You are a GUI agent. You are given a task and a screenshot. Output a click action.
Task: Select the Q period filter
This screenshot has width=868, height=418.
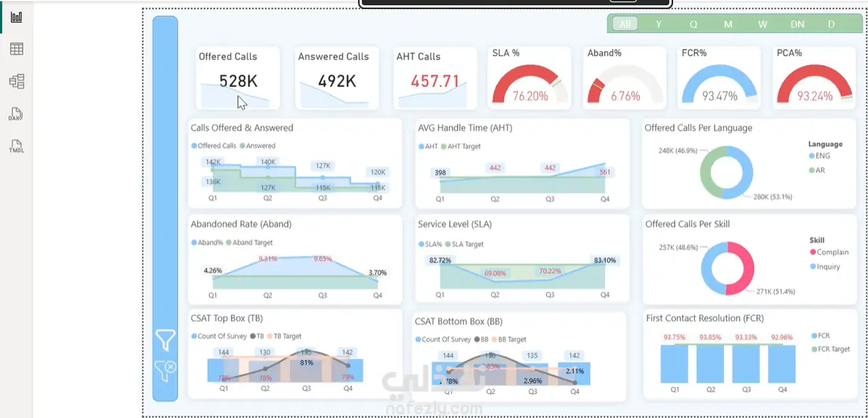click(693, 23)
